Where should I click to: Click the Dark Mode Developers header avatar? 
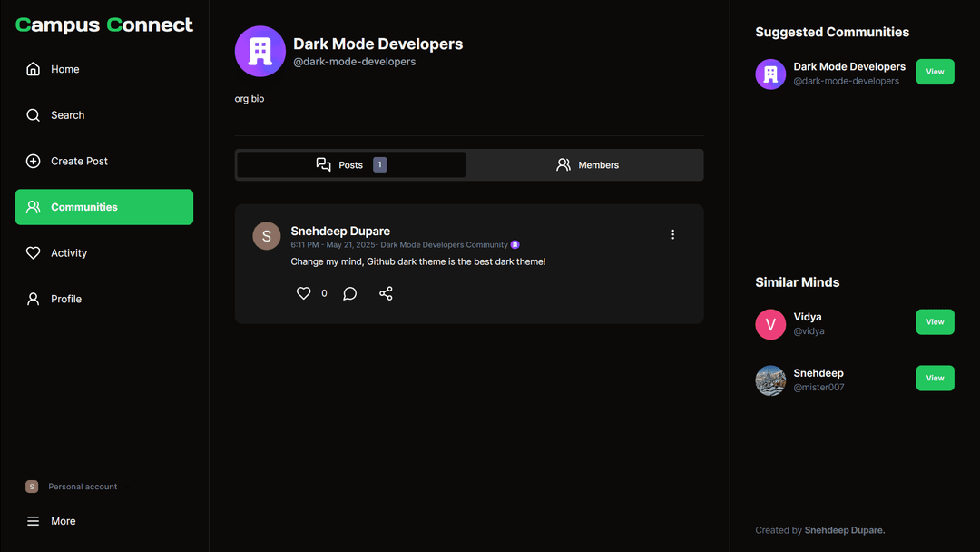(x=260, y=52)
